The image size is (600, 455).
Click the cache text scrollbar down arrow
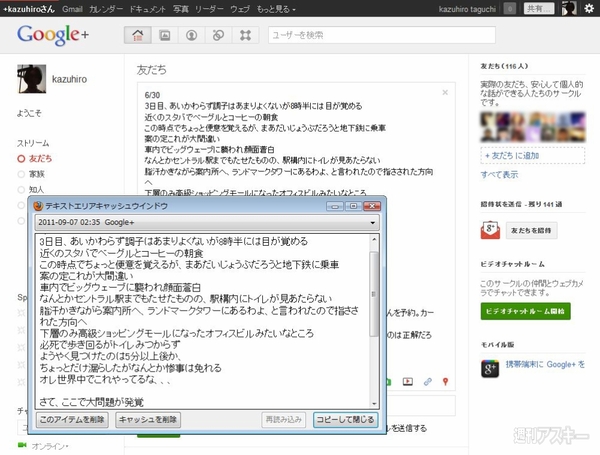pyautogui.click(x=374, y=404)
